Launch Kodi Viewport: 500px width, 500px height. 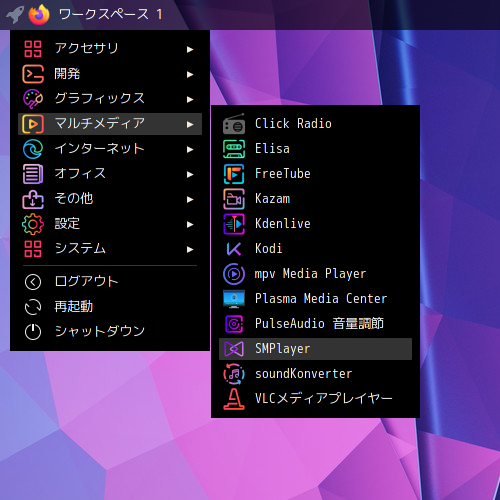click(315, 249)
